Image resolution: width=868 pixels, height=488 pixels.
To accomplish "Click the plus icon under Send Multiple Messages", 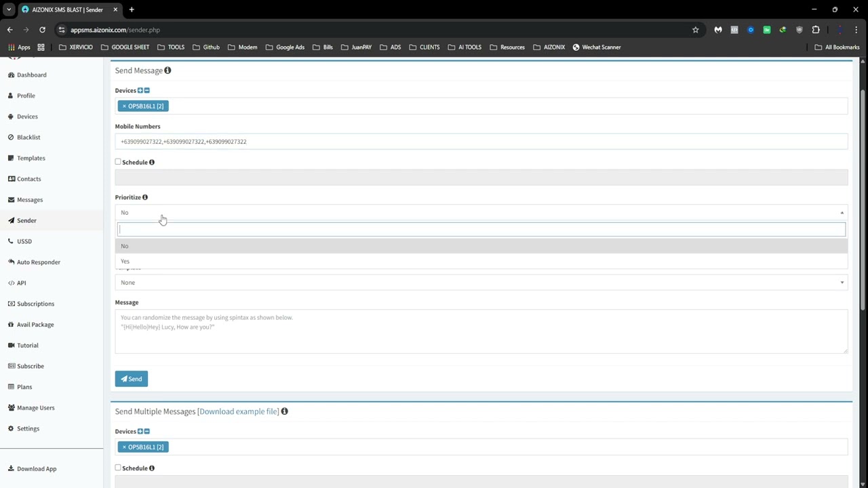I will pos(140,431).
